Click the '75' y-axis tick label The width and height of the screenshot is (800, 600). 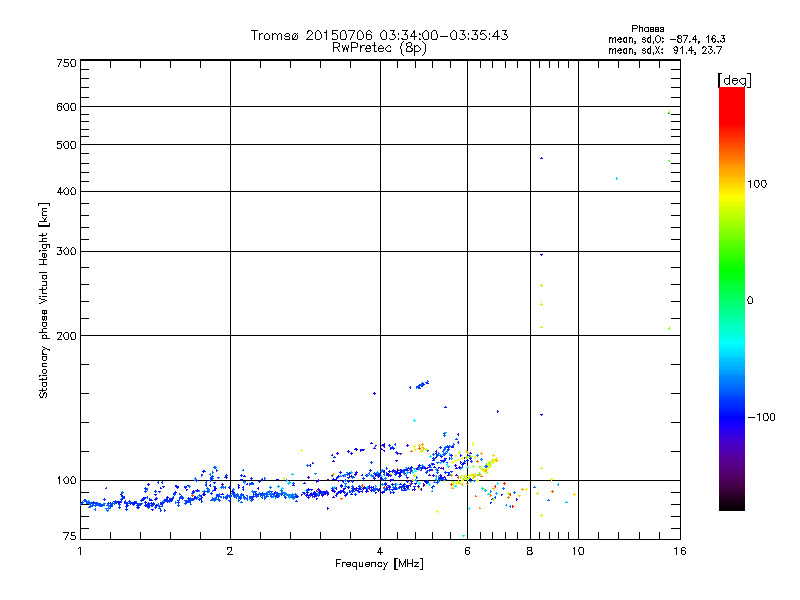[70, 536]
